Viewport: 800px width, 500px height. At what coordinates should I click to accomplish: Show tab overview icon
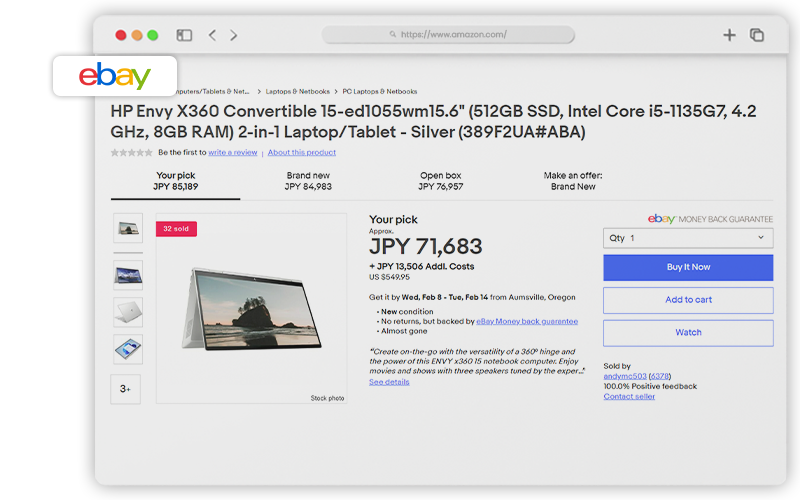[x=757, y=35]
